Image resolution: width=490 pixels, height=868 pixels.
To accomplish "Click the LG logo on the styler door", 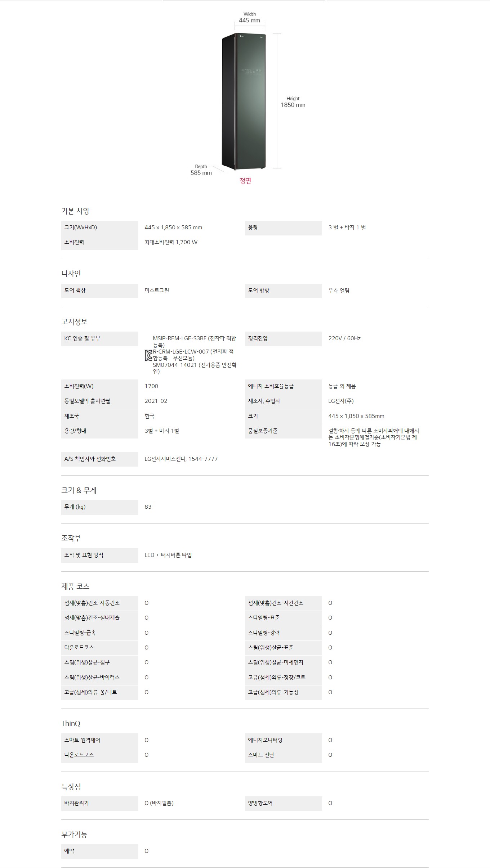I will click(241, 36).
